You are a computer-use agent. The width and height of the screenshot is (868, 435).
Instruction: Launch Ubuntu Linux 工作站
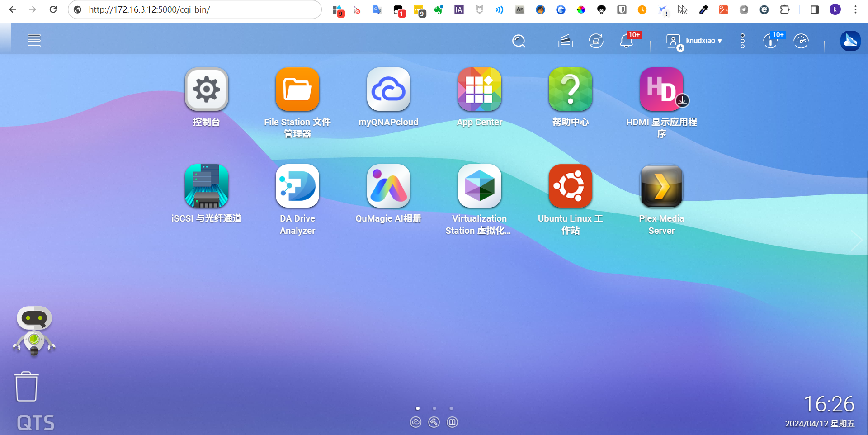pos(570,186)
